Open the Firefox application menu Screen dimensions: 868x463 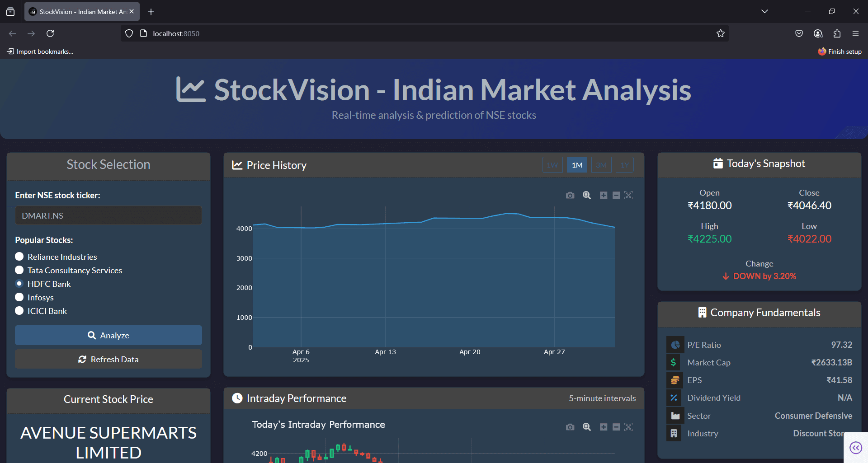[855, 33]
